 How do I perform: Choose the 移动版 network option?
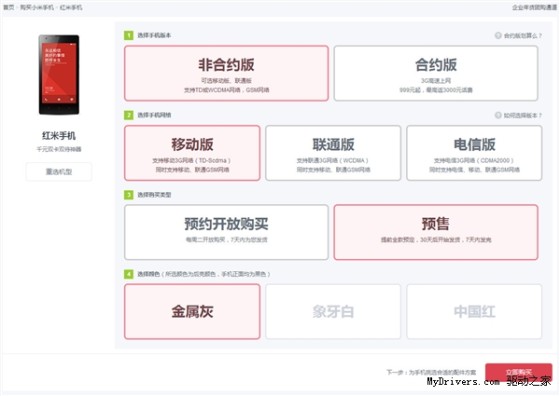click(192, 153)
